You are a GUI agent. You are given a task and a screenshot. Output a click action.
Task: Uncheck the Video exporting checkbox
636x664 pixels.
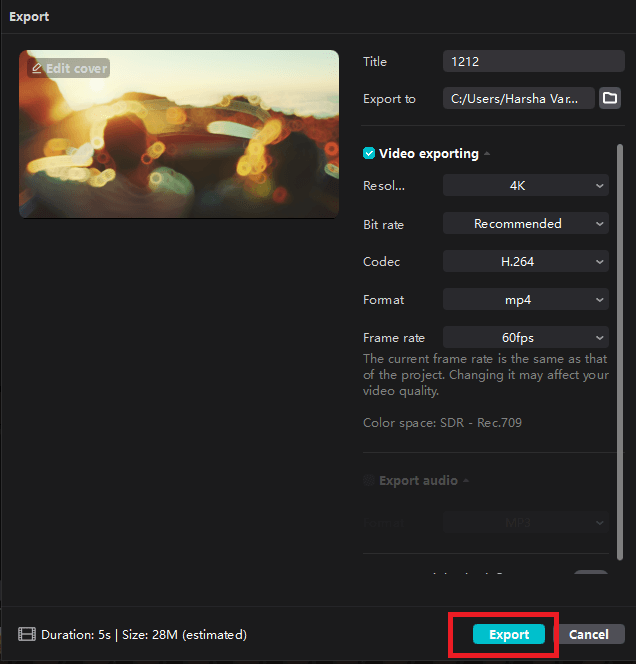point(369,153)
